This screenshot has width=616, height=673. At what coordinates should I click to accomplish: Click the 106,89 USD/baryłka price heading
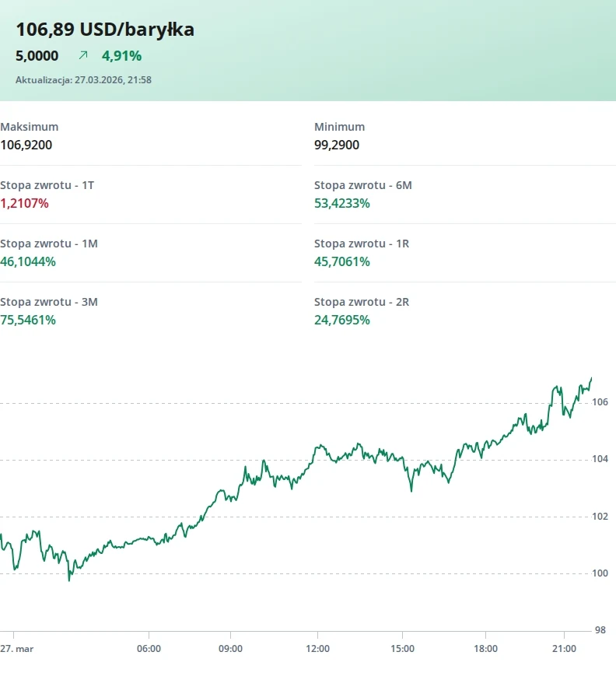tap(105, 30)
